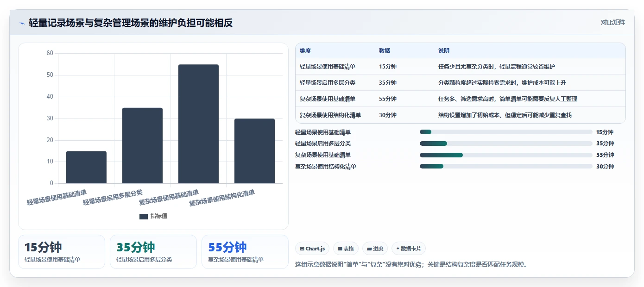Click the lightning icon beside the title

point(22,23)
